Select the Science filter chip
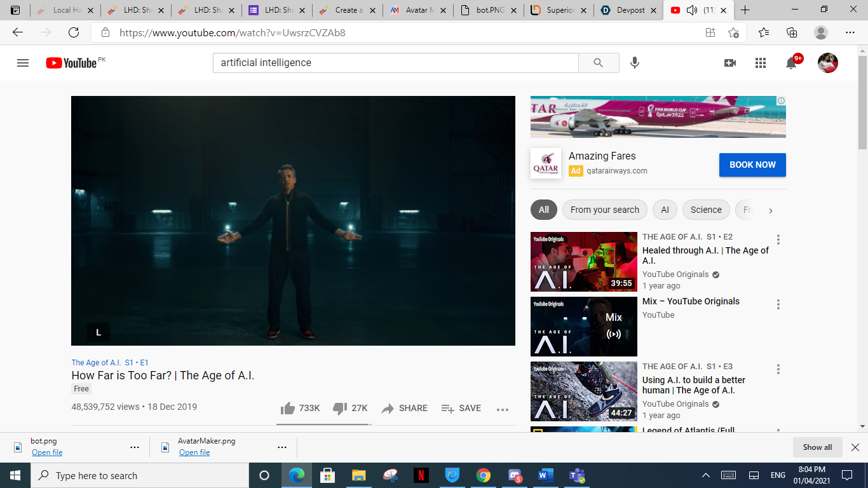868x488 pixels. pyautogui.click(x=706, y=210)
